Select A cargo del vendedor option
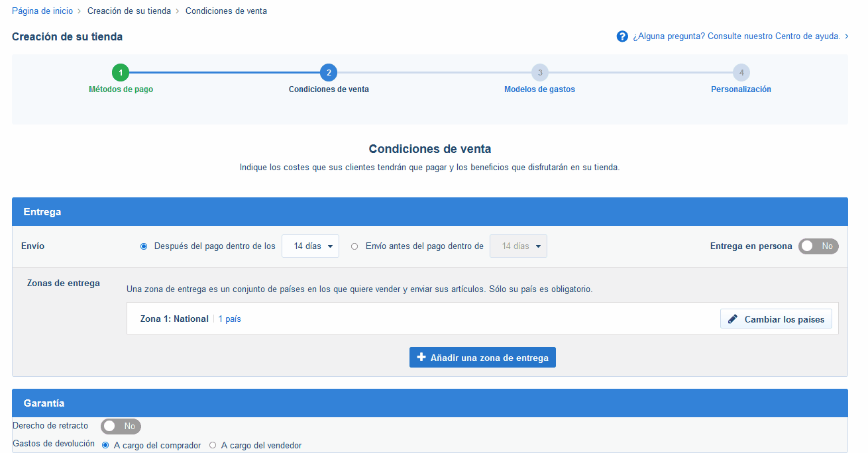This screenshot has height=453, width=868. [213, 446]
